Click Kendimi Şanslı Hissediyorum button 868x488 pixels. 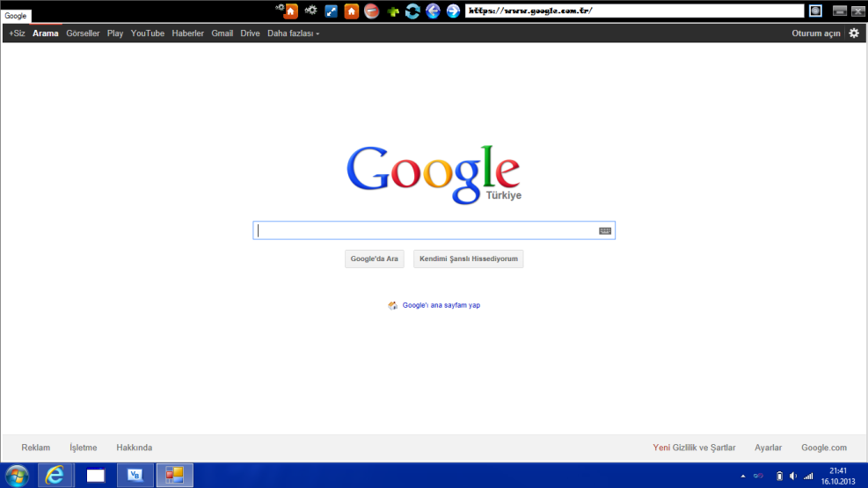[468, 259]
